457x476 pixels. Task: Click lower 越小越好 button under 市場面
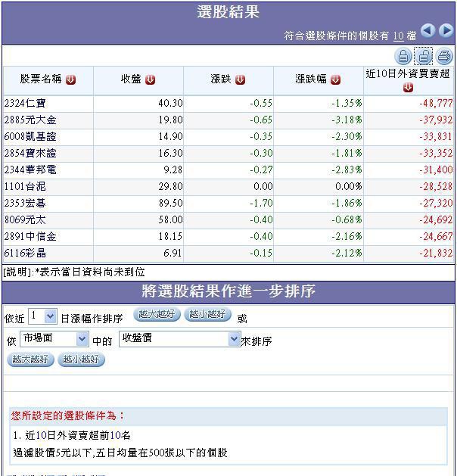[x=81, y=359]
